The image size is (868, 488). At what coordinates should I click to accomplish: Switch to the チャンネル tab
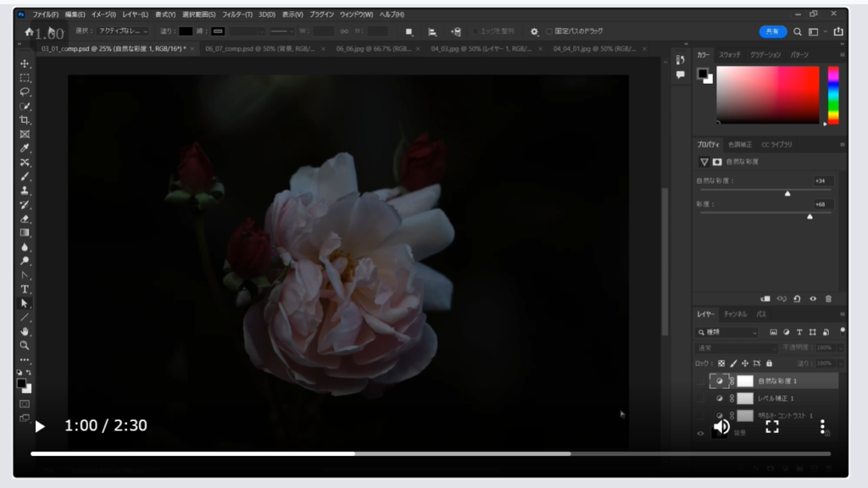pyautogui.click(x=735, y=314)
